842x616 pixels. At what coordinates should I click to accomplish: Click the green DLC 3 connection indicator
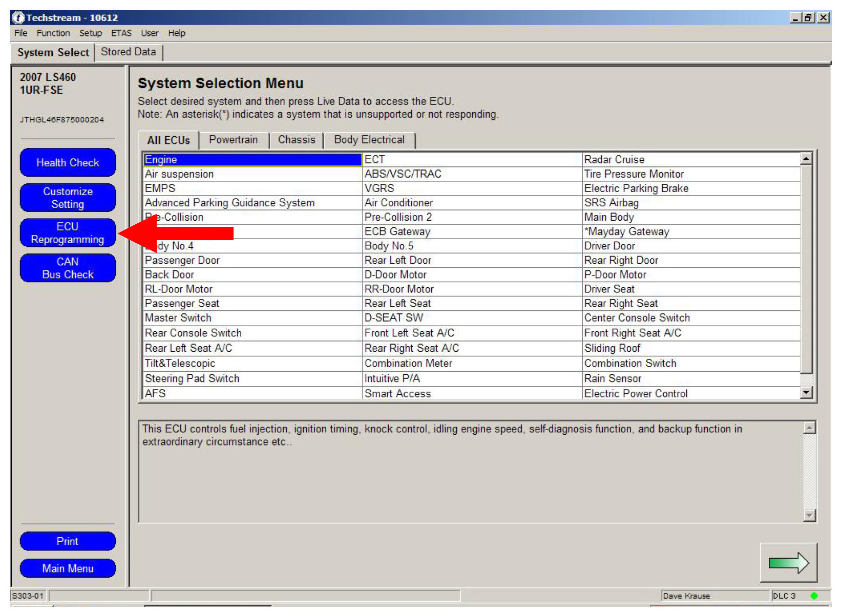coord(814,596)
